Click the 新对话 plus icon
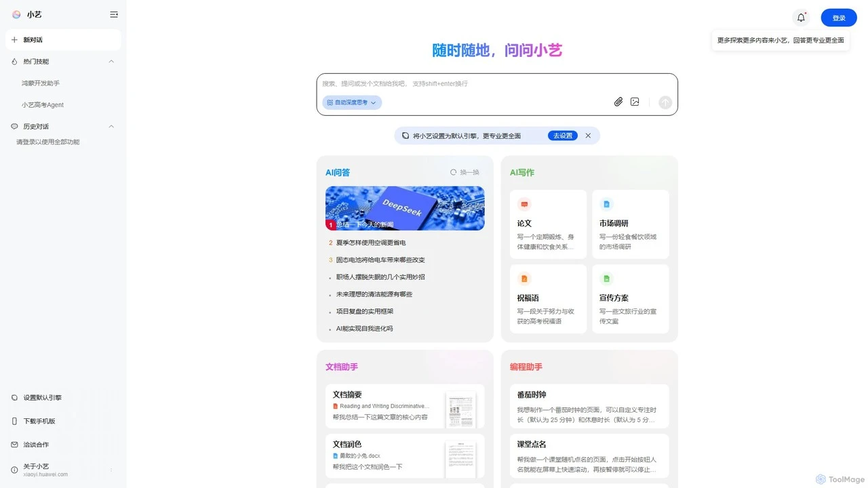This screenshot has width=868, height=488. point(15,40)
